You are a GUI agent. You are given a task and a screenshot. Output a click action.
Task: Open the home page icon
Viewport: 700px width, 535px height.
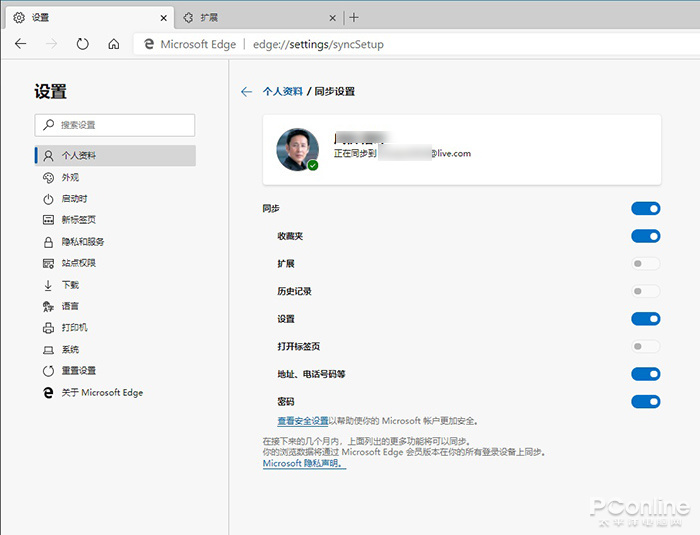click(x=114, y=44)
